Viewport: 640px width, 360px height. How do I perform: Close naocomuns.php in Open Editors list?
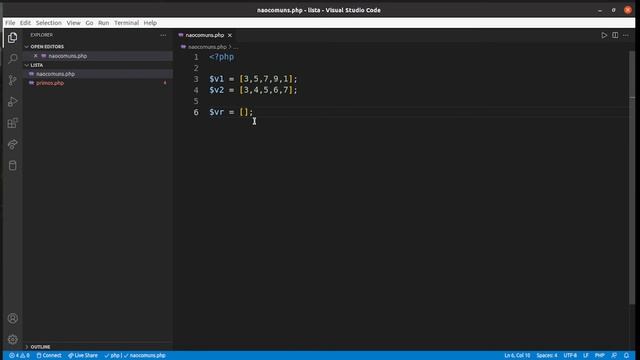36,56
